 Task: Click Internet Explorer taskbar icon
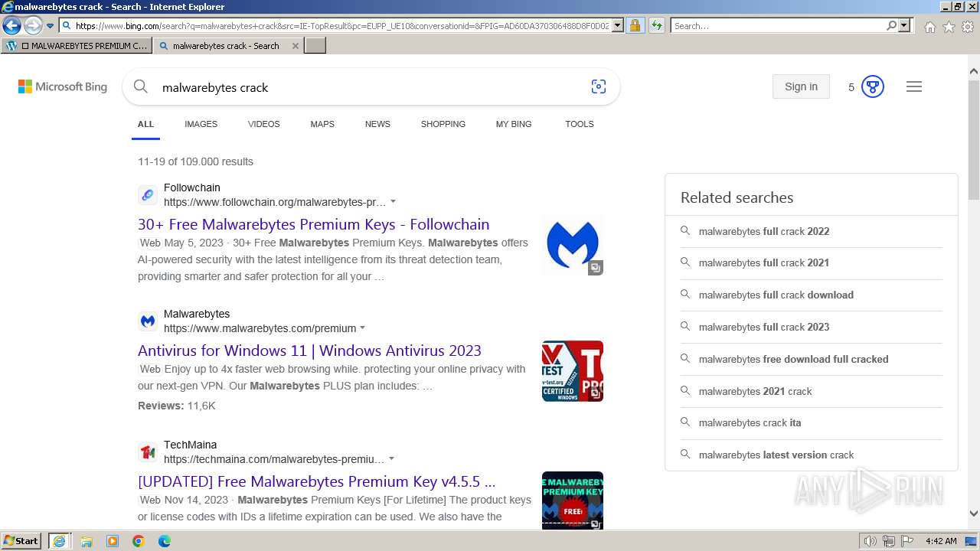coord(60,541)
